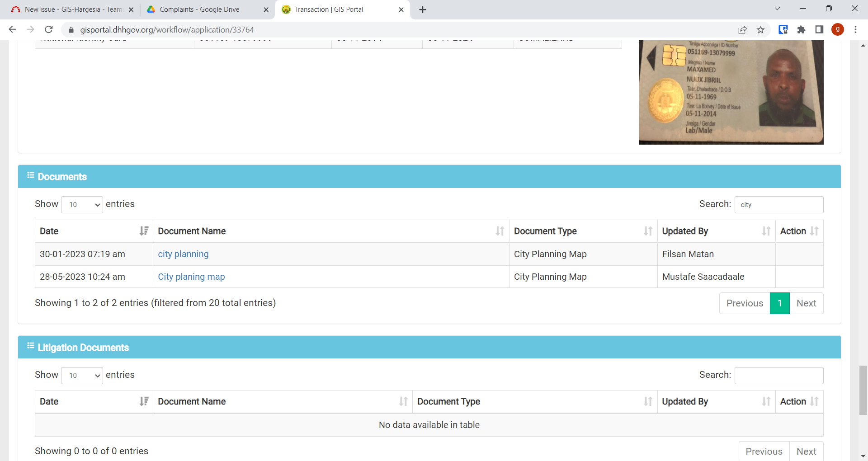This screenshot has height=461, width=868.
Task: Select the Filsan Matan cell
Action: click(716, 254)
